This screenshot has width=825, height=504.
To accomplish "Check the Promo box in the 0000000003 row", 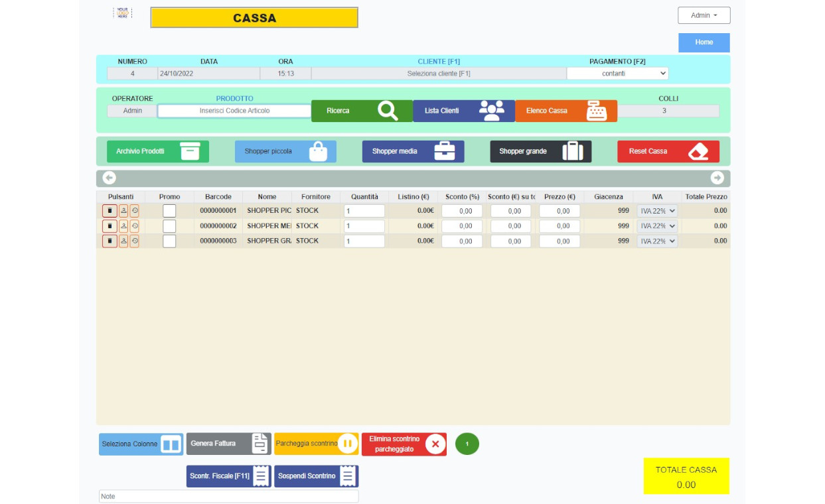I will click(x=169, y=241).
